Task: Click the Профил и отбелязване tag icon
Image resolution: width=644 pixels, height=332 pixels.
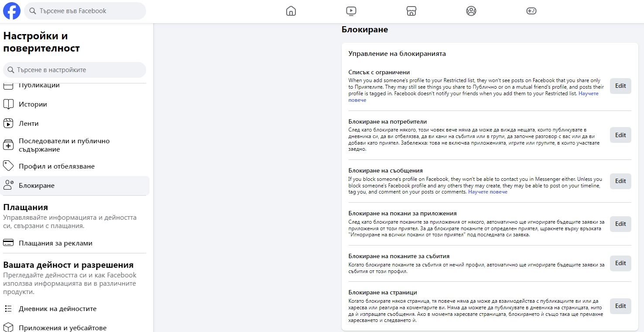Action: click(8, 166)
